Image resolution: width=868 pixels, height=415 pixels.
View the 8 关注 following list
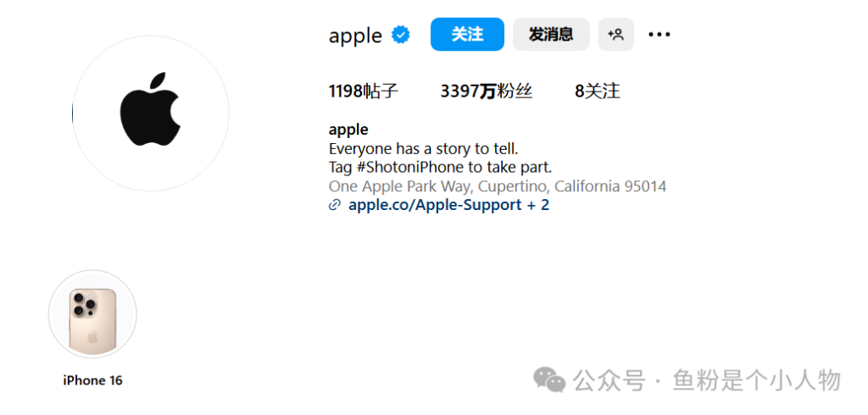click(x=597, y=91)
